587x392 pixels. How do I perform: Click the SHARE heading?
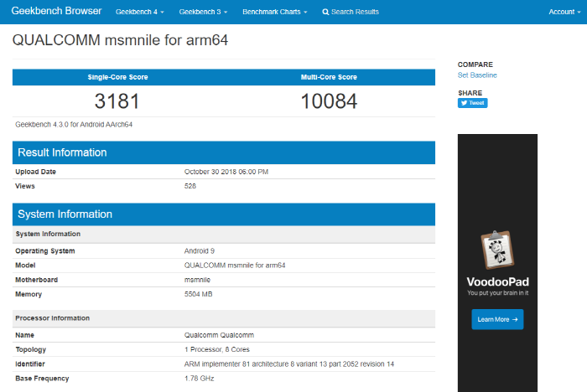pos(470,93)
